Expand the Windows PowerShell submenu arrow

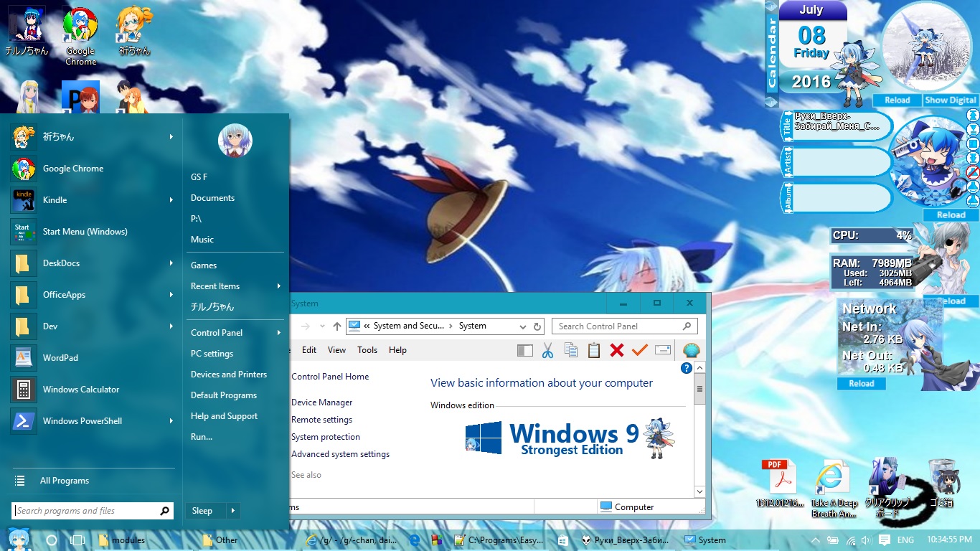(x=171, y=421)
